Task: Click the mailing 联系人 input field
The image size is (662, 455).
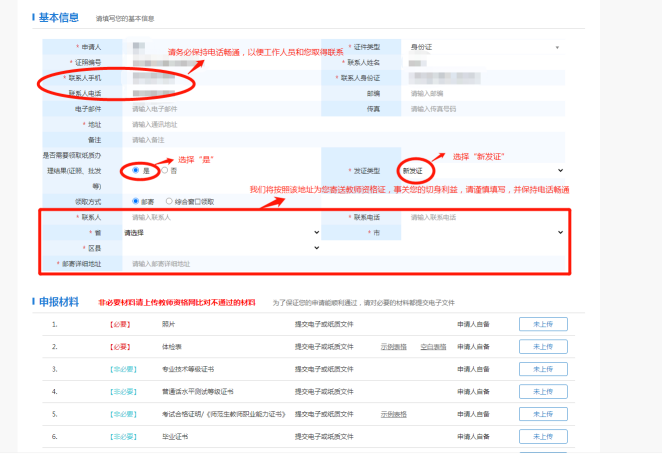Action: coord(222,217)
